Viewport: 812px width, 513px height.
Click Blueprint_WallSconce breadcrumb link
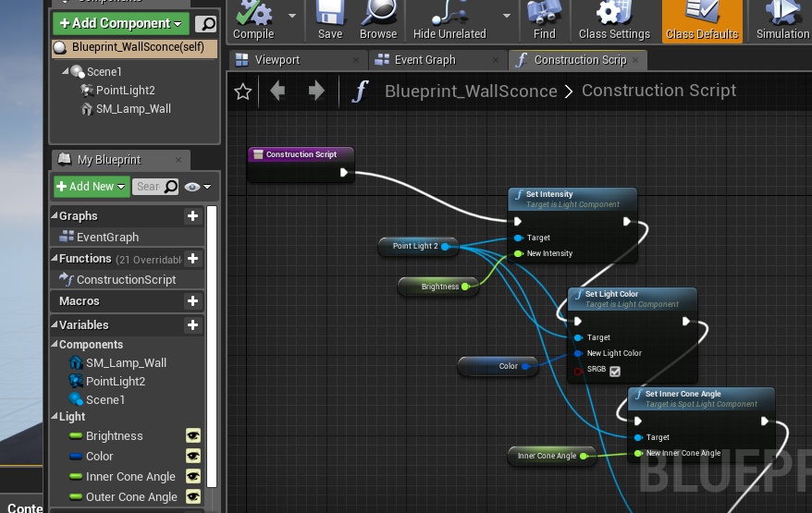471,92
